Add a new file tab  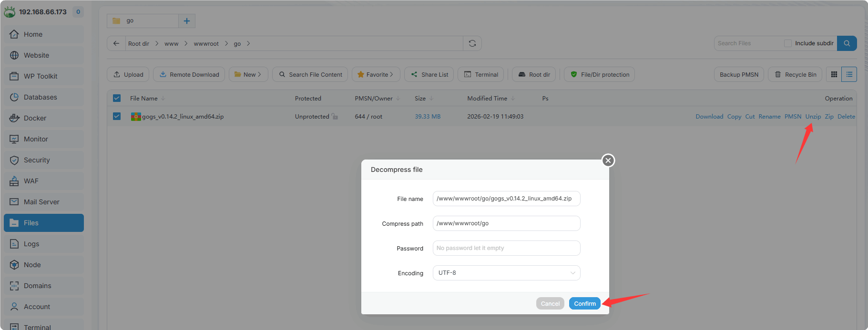point(187,21)
